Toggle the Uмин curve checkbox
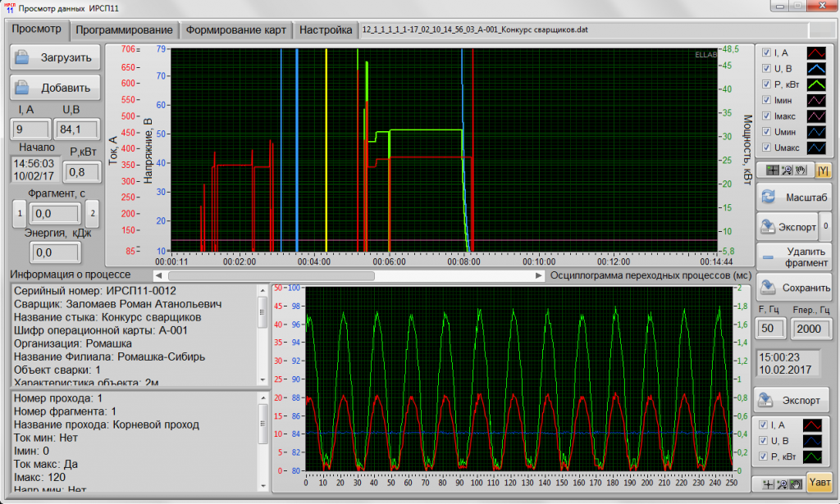Image resolution: width=840 pixels, height=504 pixels. pyautogui.click(x=766, y=132)
